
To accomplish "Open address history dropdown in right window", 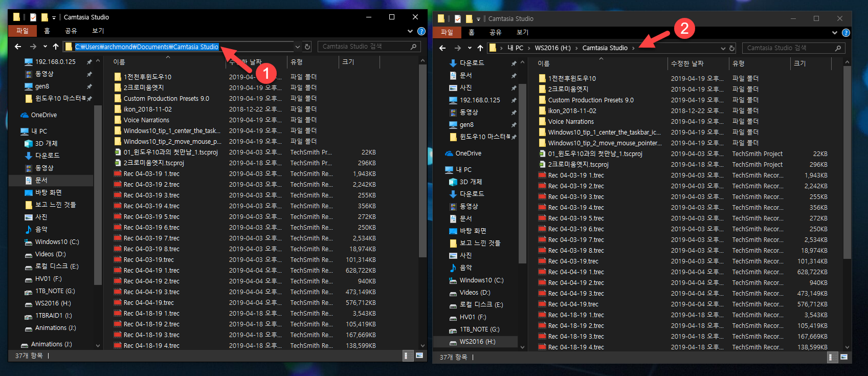I will (x=723, y=48).
